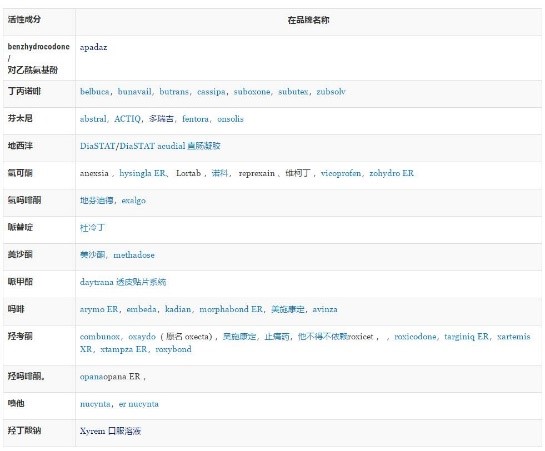Click the oxaydo link
Screen dimensions: 545x451
click(142, 336)
